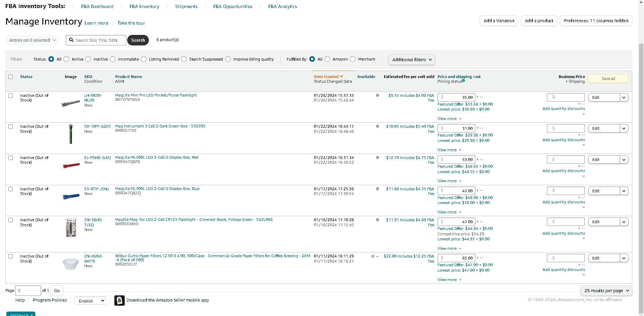Screen dimensions: 644x316
Task: Open the Program Policies link
Action: [50, 300]
